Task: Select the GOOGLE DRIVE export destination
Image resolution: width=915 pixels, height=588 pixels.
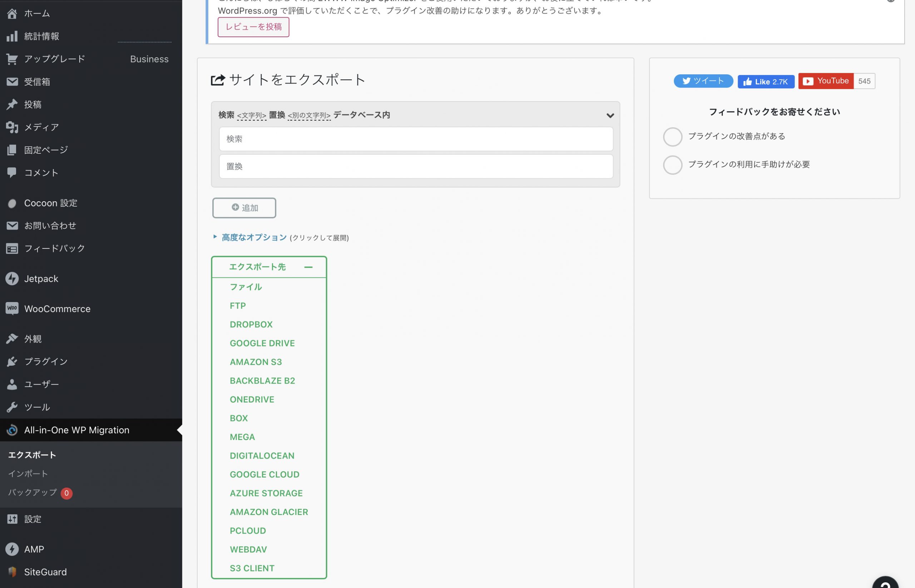Action: [262, 343]
